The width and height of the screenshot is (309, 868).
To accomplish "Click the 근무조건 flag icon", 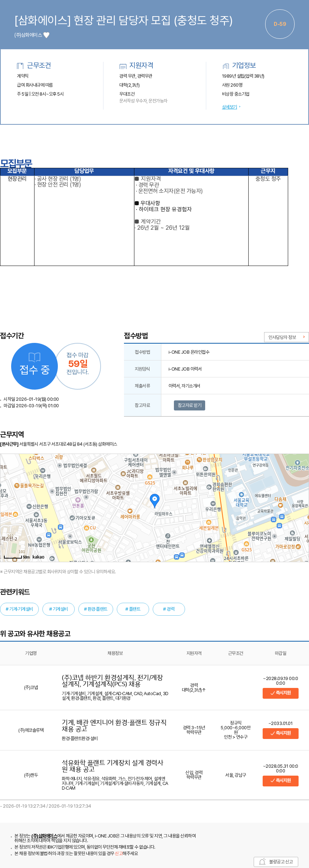I will click(20, 66).
